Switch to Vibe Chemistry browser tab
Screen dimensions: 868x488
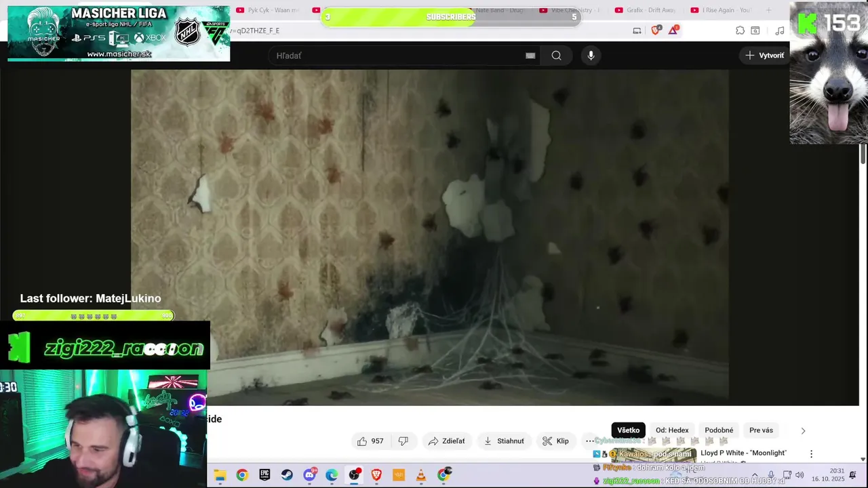pyautogui.click(x=570, y=10)
